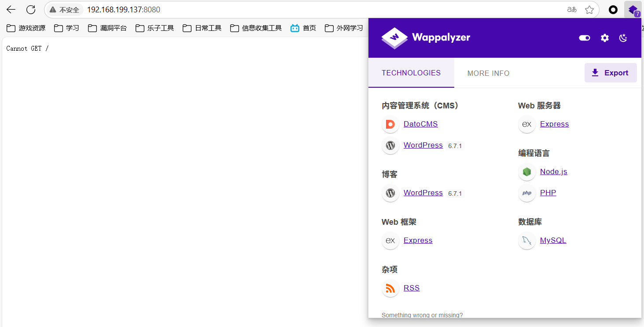Open the DatoCMS link
Screen dimensions: 644x327
(421, 124)
